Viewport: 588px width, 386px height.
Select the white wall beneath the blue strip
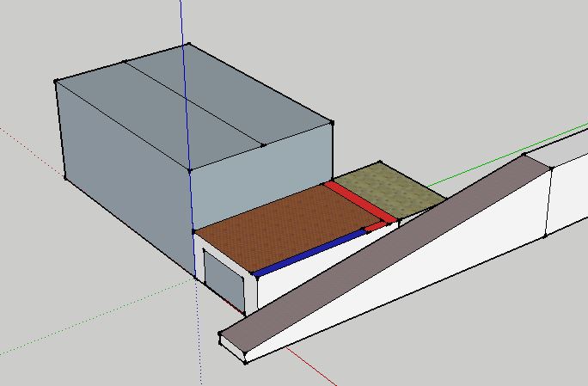point(301,277)
